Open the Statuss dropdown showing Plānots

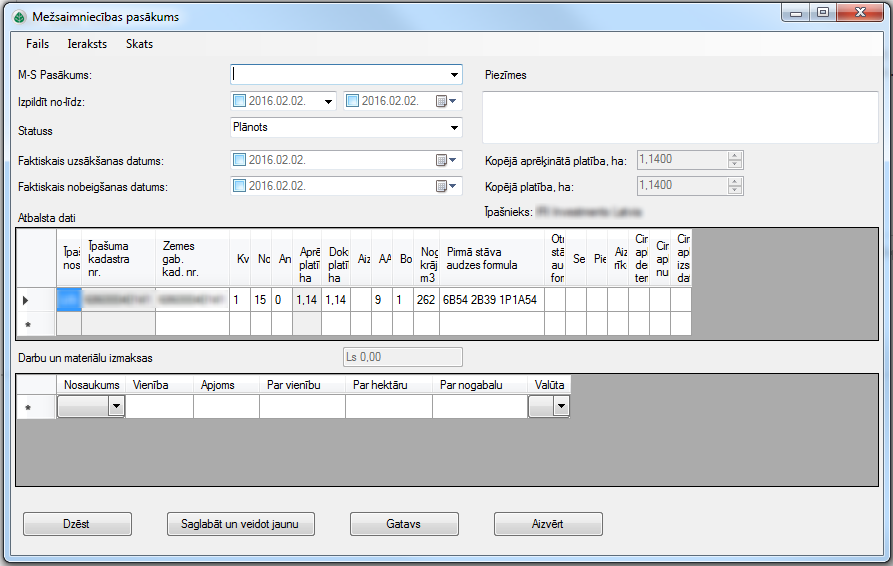tap(454, 128)
